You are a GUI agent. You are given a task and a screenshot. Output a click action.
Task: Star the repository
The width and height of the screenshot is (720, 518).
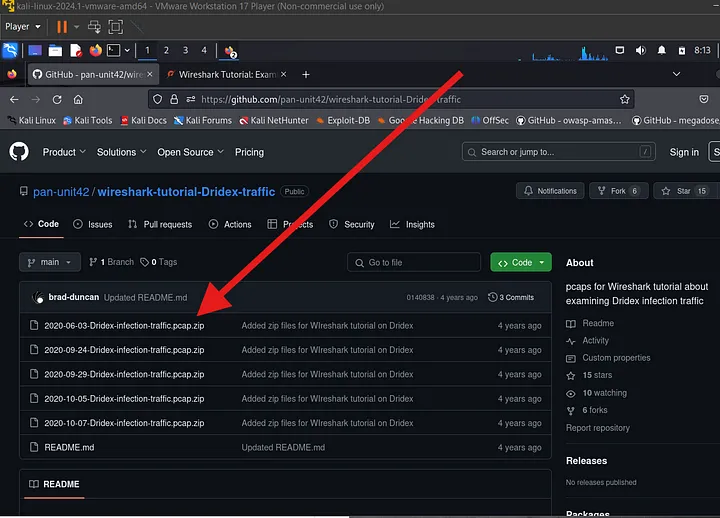pyautogui.click(x=684, y=191)
